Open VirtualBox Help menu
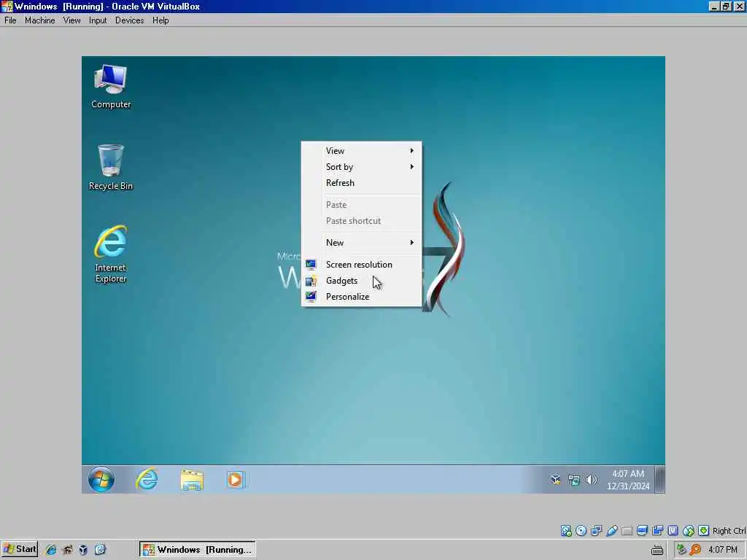 [x=160, y=20]
